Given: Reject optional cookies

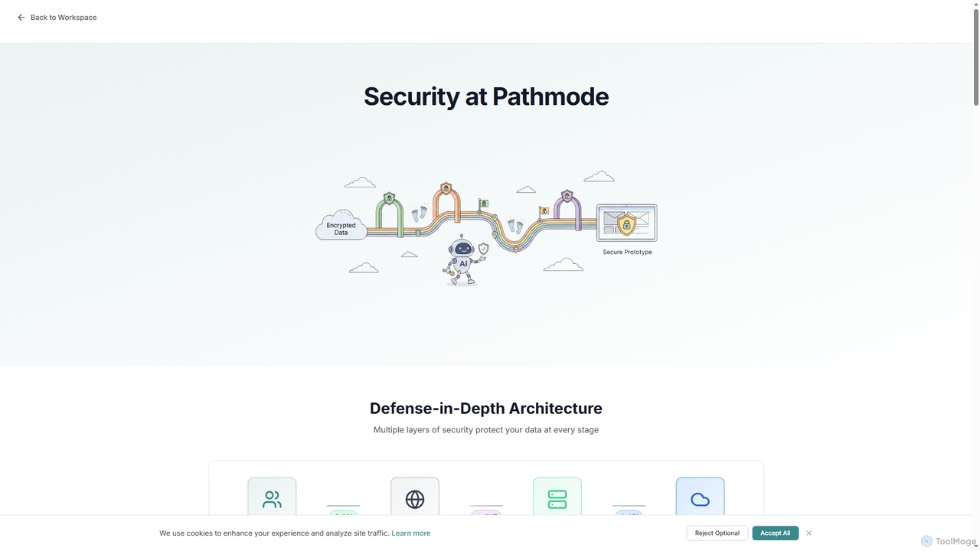Looking at the screenshot, I should [x=717, y=533].
